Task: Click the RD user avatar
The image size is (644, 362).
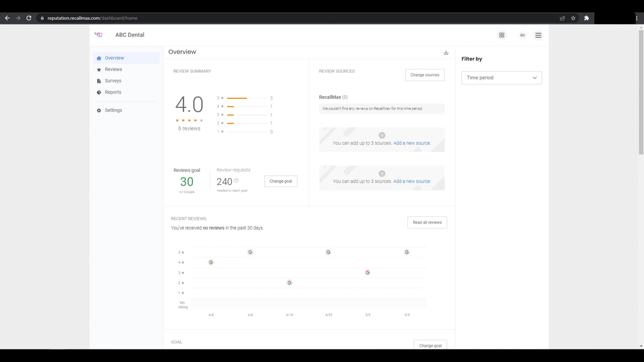Action: coord(522,35)
